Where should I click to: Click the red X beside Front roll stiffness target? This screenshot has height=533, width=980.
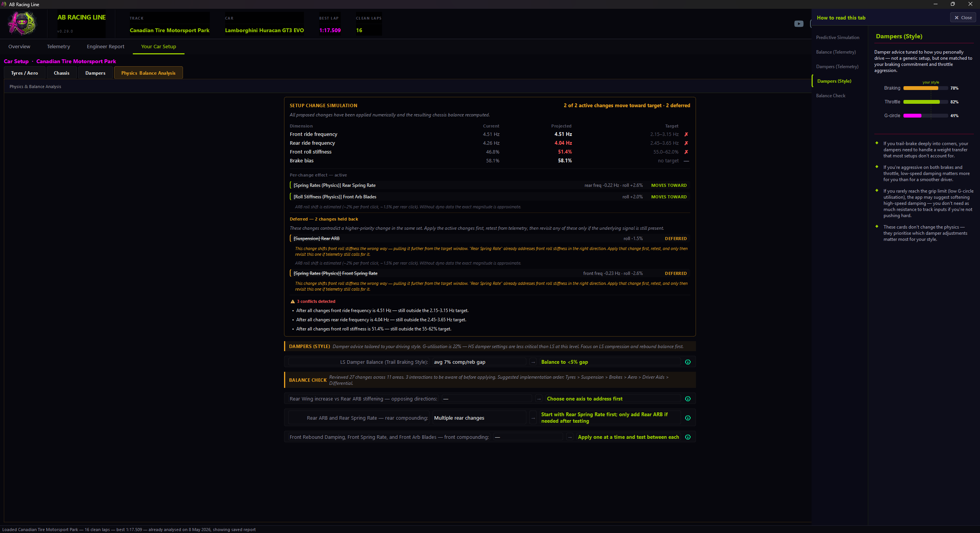[686, 152]
